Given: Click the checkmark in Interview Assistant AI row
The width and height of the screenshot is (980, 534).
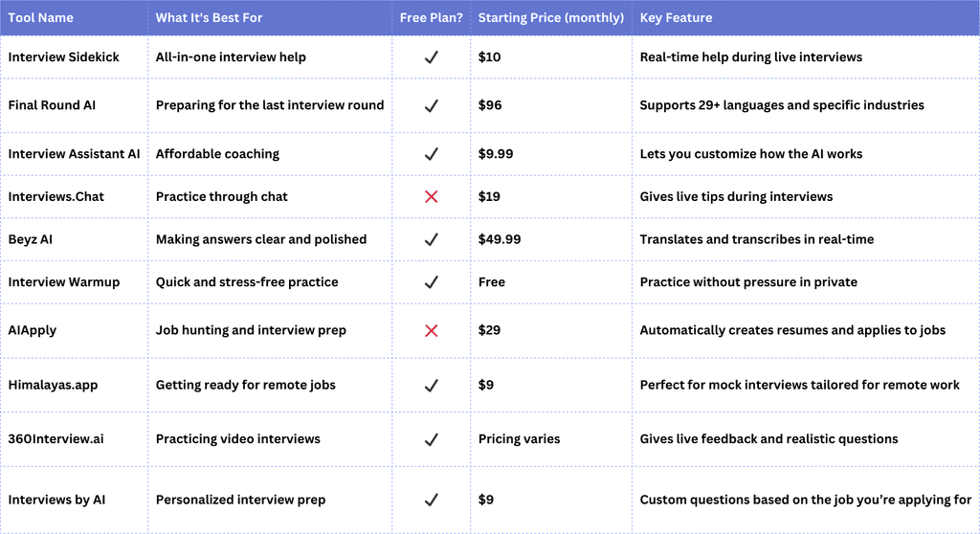Looking at the screenshot, I should [x=431, y=153].
